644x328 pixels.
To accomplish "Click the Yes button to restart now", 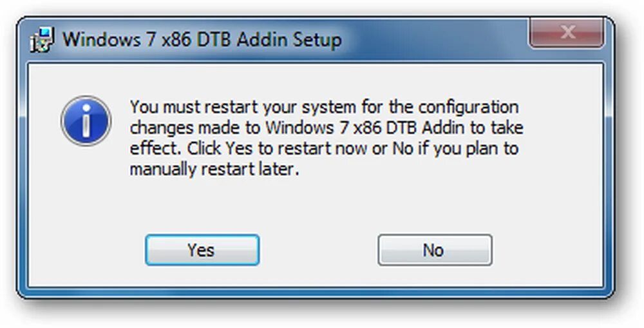I will click(x=202, y=250).
